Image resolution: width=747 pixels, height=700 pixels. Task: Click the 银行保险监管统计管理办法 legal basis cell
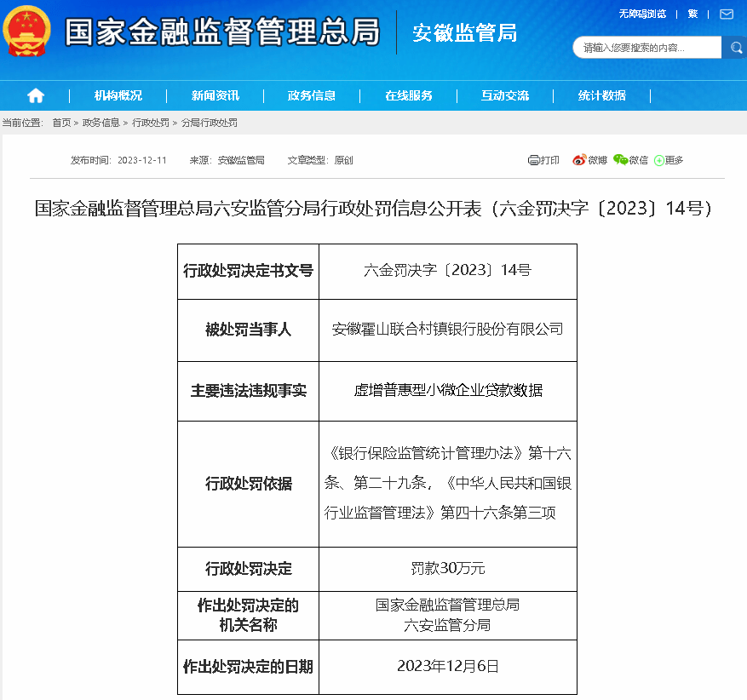point(448,484)
